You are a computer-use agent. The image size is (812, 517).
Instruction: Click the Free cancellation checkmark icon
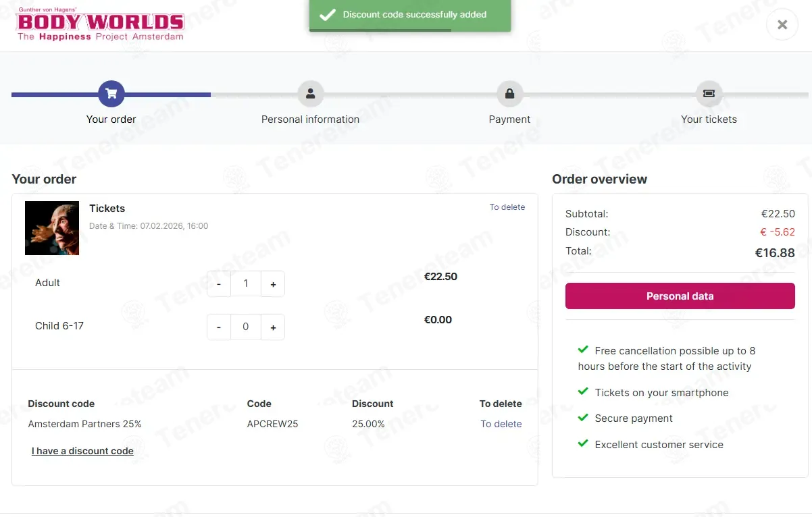tap(583, 350)
